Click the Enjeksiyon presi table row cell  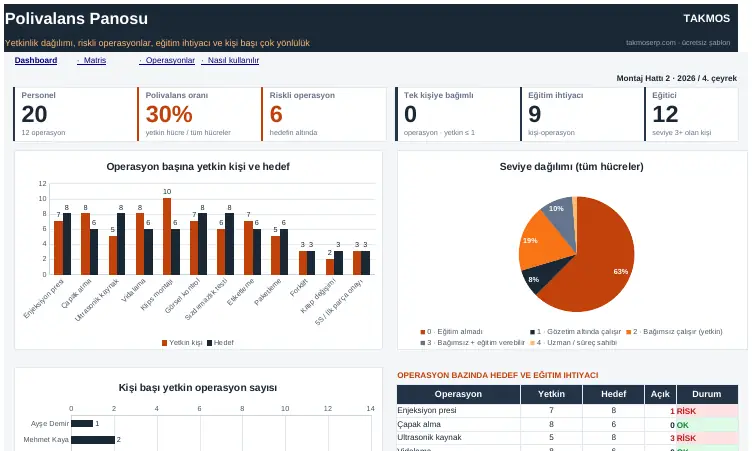(458, 411)
